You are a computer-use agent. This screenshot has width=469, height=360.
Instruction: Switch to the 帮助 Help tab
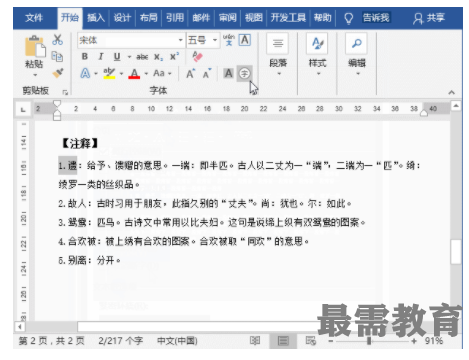(322, 18)
